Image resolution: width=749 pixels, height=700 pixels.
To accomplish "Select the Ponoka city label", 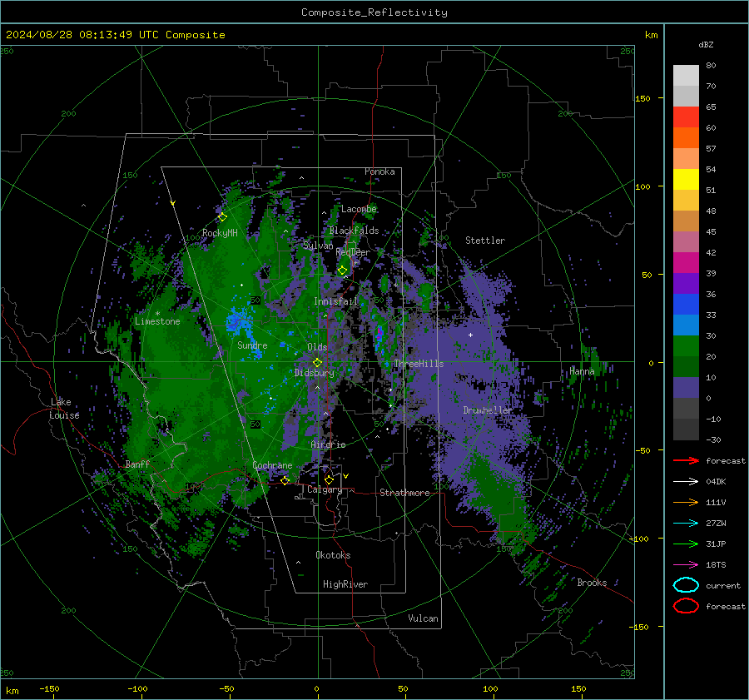I will [379, 171].
